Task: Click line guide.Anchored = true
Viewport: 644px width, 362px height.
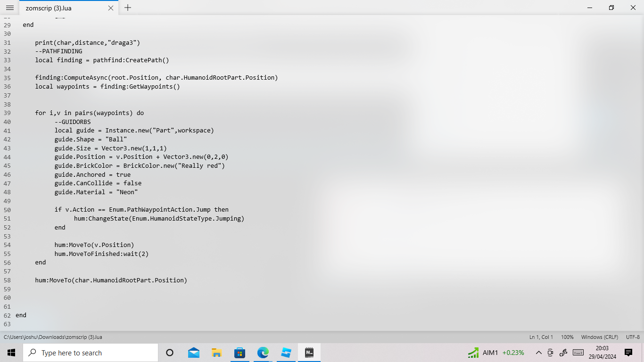Action: 92,174
